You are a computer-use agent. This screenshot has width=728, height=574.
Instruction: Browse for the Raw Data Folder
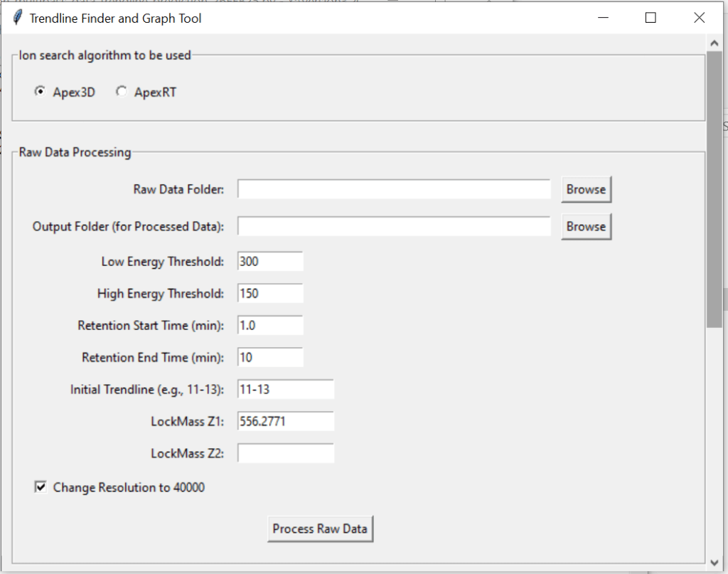pyautogui.click(x=586, y=190)
